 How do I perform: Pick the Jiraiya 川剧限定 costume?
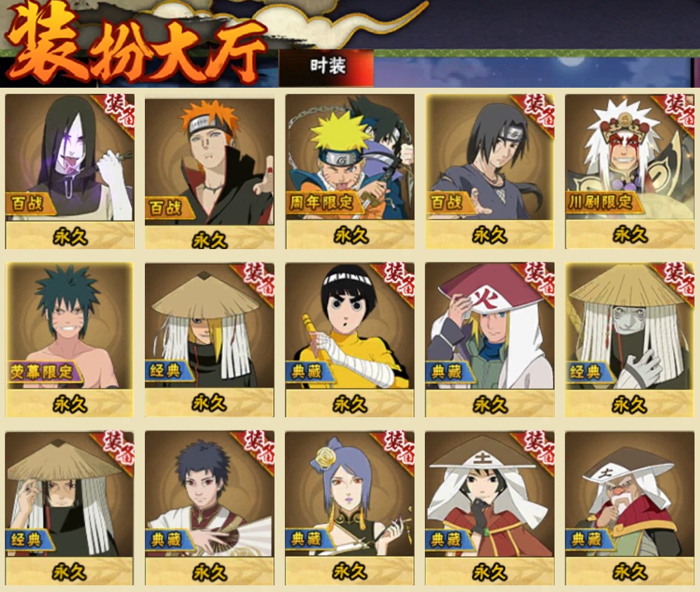click(629, 171)
